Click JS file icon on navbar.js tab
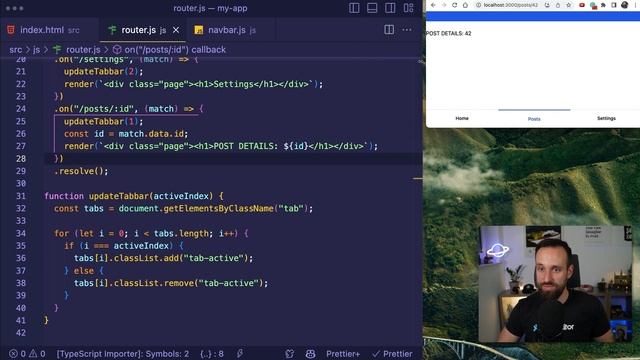The width and height of the screenshot is (640, 360). pyautogui.click(x=199, y=30)
